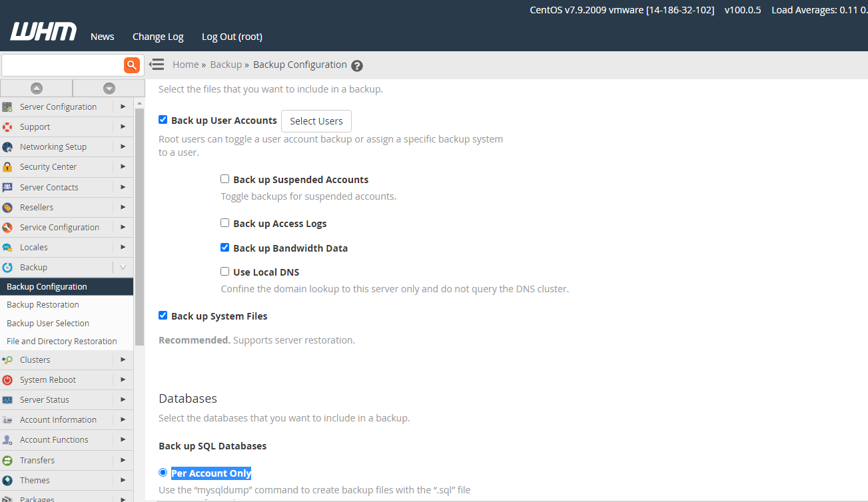868x502 pixels.
Task: Click into the sidebar search field
Action: tap(63, 65)
